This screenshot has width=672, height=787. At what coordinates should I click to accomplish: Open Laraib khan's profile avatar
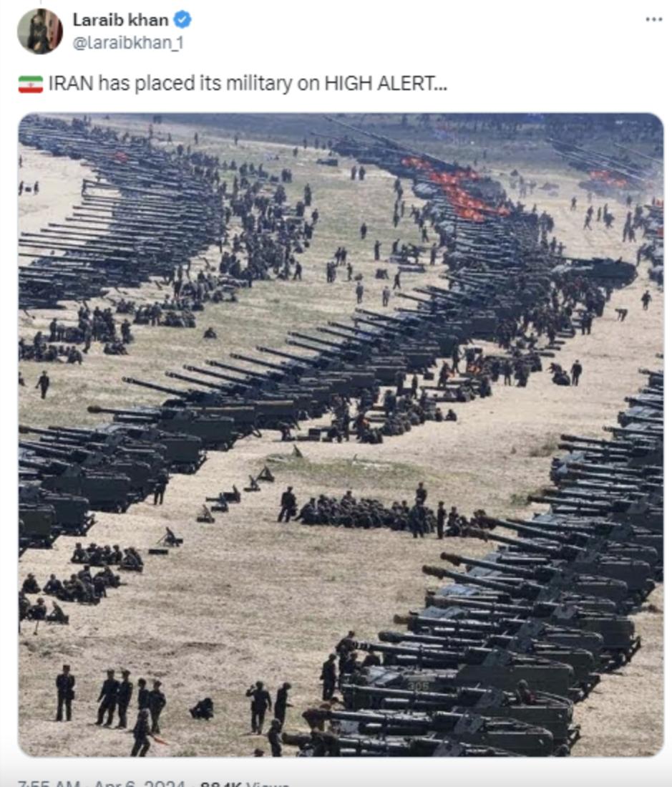click(40, 31)
